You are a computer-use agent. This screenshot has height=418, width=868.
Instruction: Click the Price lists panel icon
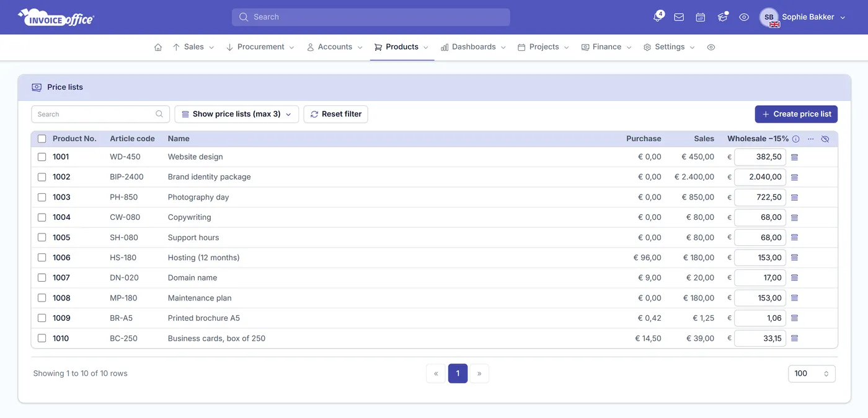point(37,87)
